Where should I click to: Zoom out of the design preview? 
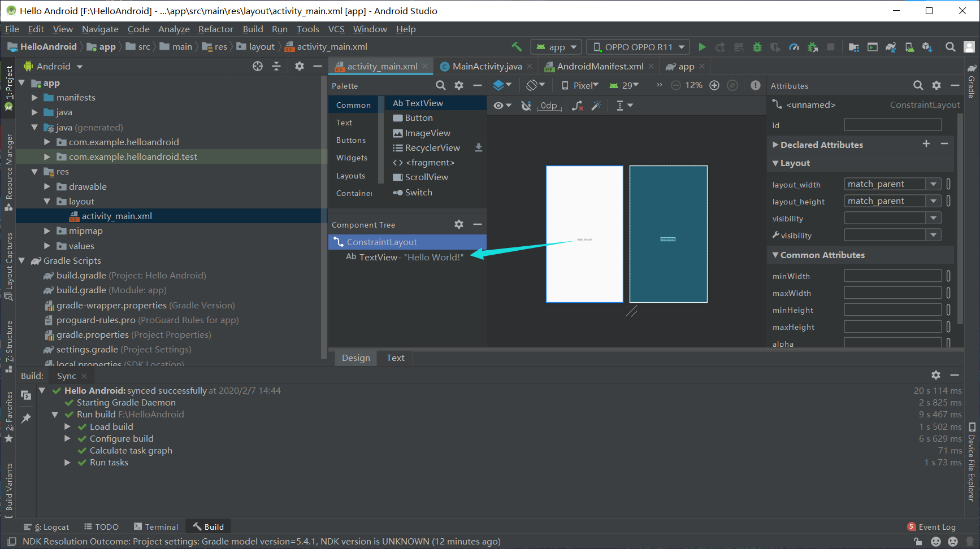coord(675,85)
